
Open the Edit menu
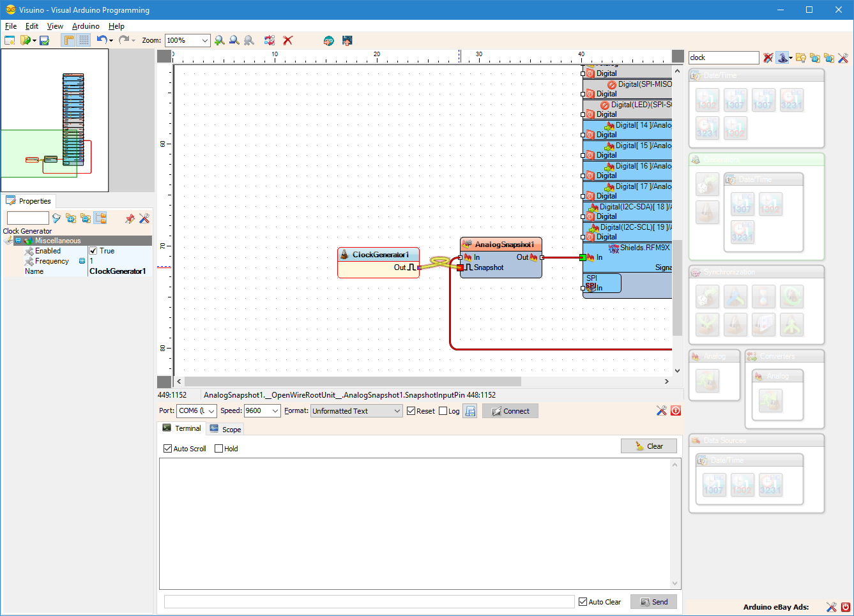(x=32, y=26)
